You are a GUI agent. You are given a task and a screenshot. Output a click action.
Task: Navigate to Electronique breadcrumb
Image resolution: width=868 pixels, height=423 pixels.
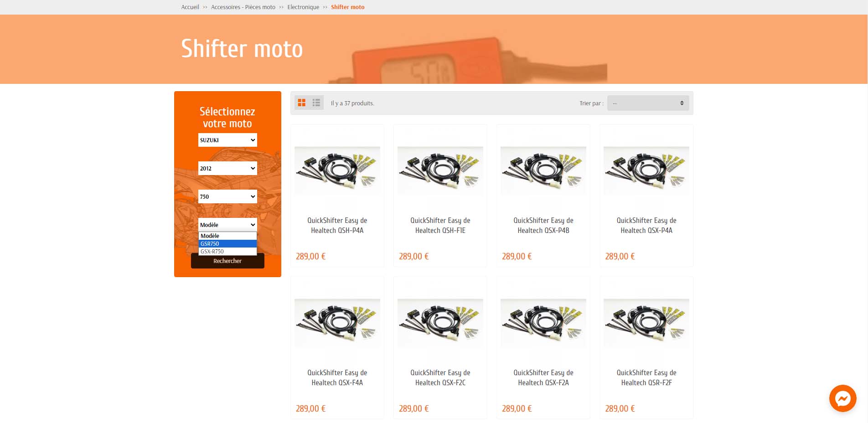click(303, 7)
